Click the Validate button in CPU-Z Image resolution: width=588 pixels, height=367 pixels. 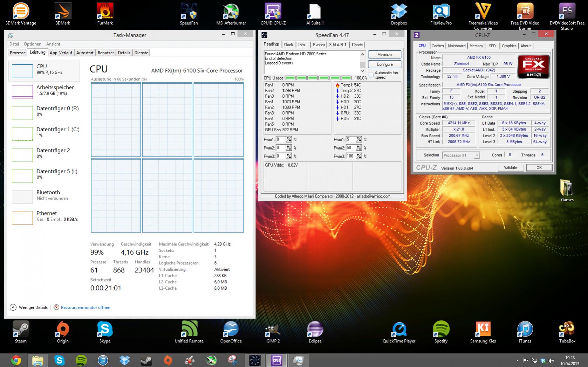pyautogui.click(x=511, y=168)
